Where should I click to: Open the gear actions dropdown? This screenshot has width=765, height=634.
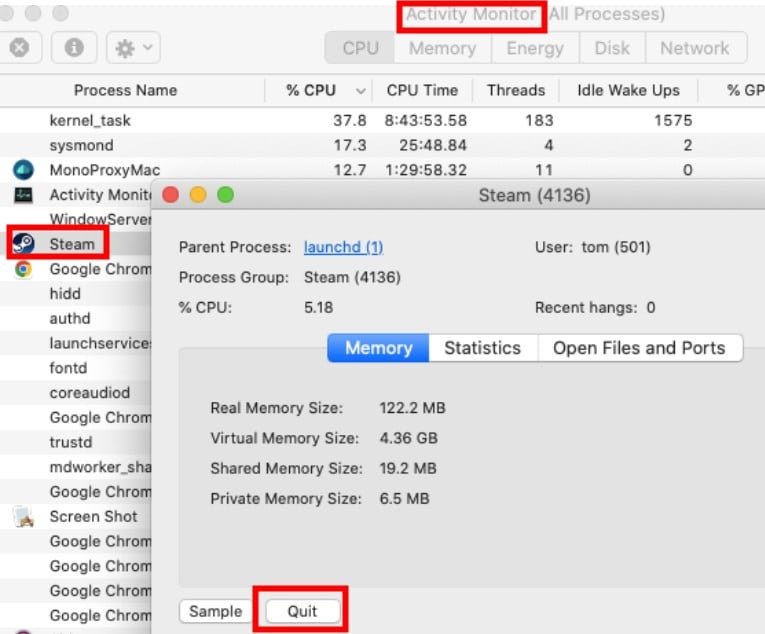pyautogui.click(x=133, y=48)
